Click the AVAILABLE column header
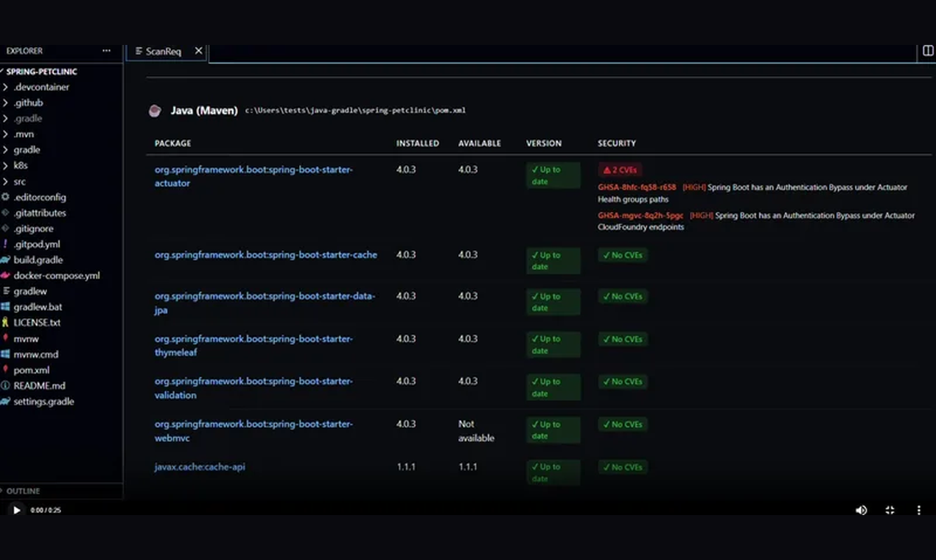This screenshot has height=560, width=936. 479,144
